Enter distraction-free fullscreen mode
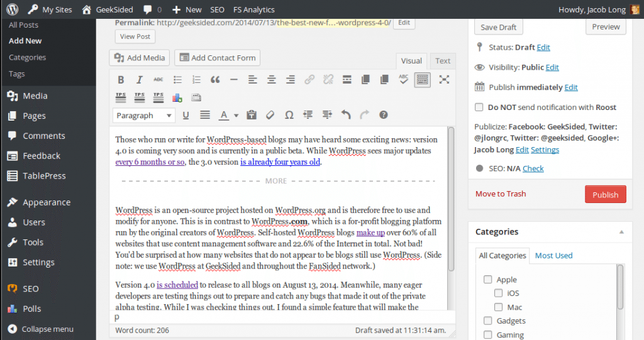The width and height of the screenshot is (644, 340). [x=444, y=79]
